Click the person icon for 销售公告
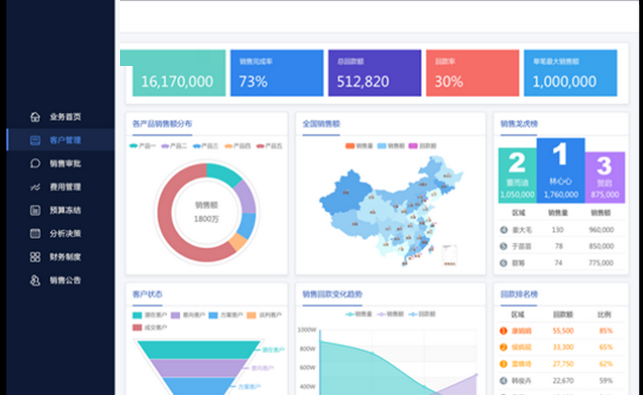 (x=35, y=280)
